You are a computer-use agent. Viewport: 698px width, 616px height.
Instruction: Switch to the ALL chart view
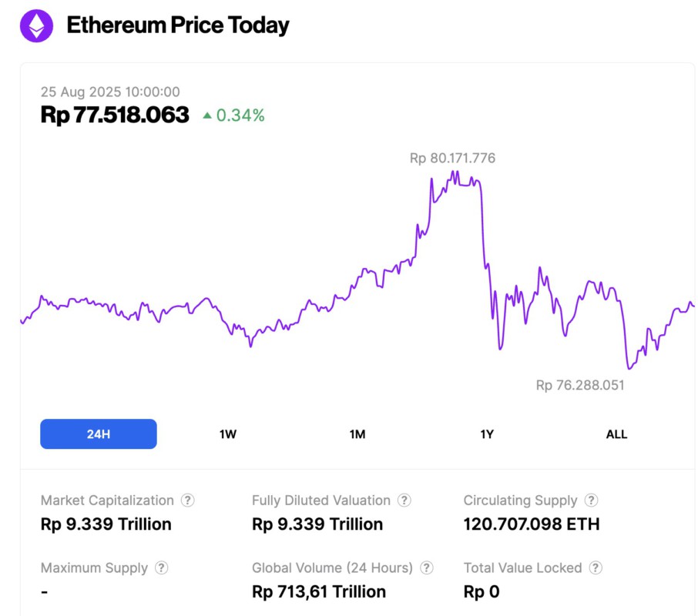tap(616, 434)
